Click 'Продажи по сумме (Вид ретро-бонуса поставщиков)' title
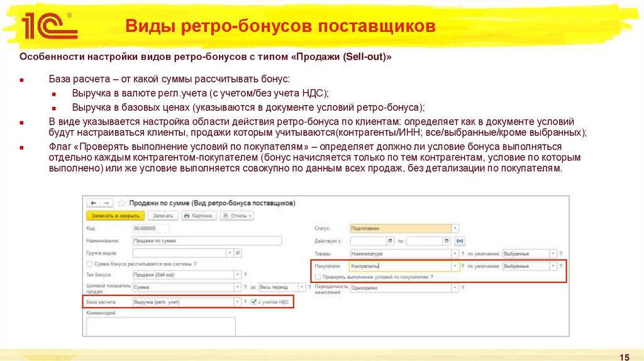644x361 pixels. pos(212,203)
